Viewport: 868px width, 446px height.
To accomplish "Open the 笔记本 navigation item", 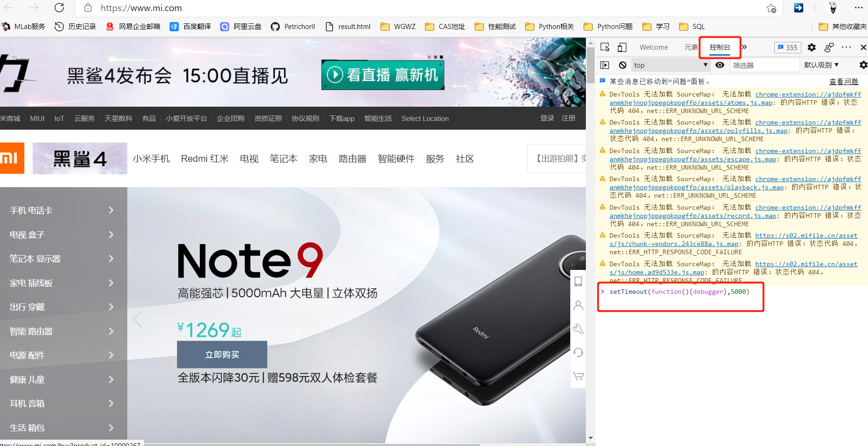I will [284, 159].
